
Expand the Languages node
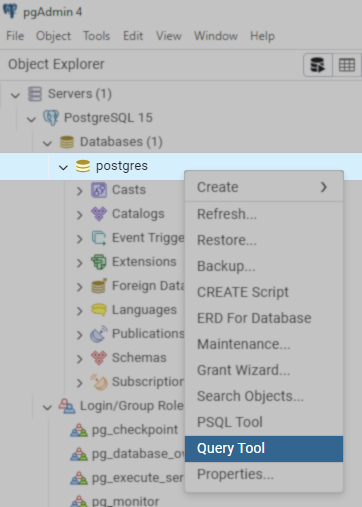click(79, 311)
